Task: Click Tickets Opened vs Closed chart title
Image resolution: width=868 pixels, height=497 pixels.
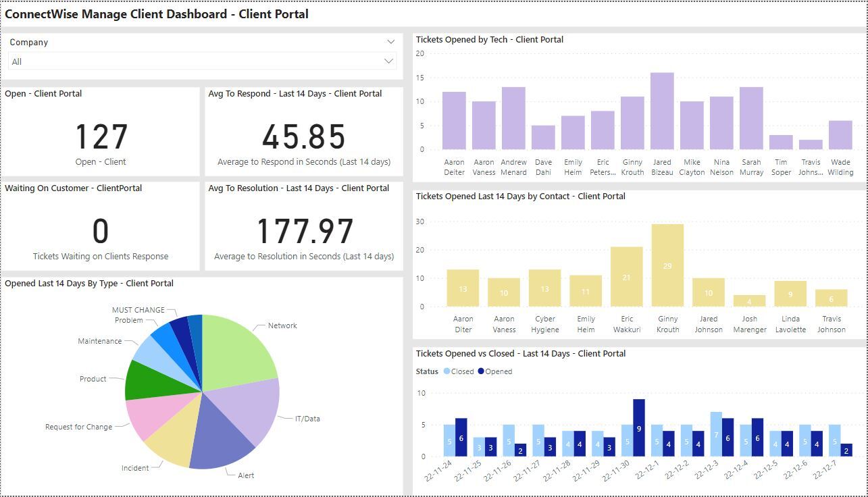Action: [521, 353]
